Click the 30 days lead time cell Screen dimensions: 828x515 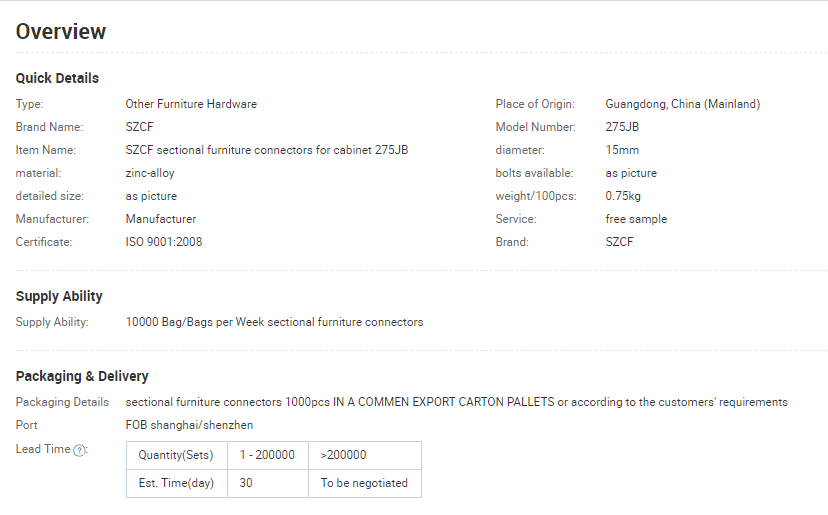click(268, 483)
